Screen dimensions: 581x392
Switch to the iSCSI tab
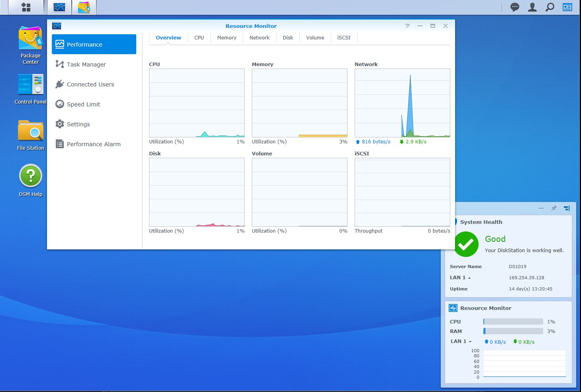tap(344, 38)
